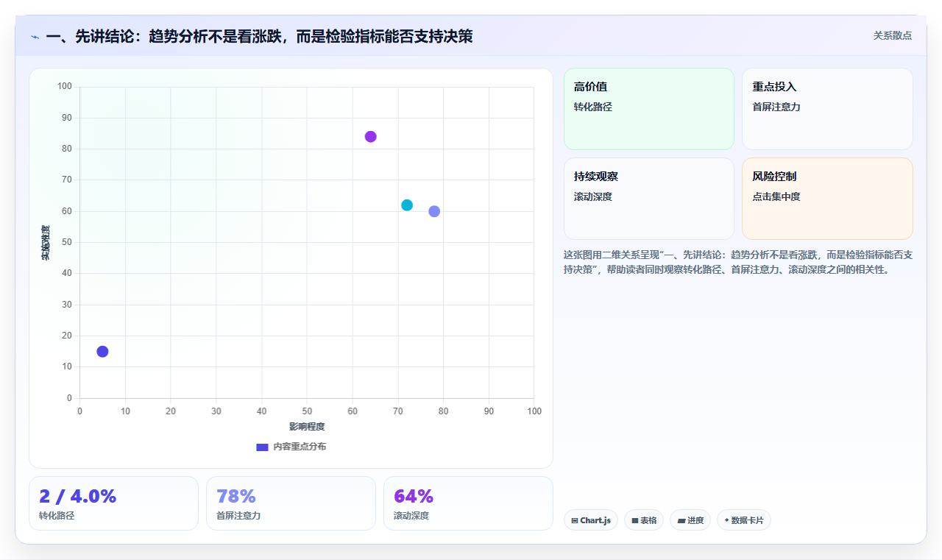
Task: Click the 实施难度 y-axis title
Action: [46, 243]
